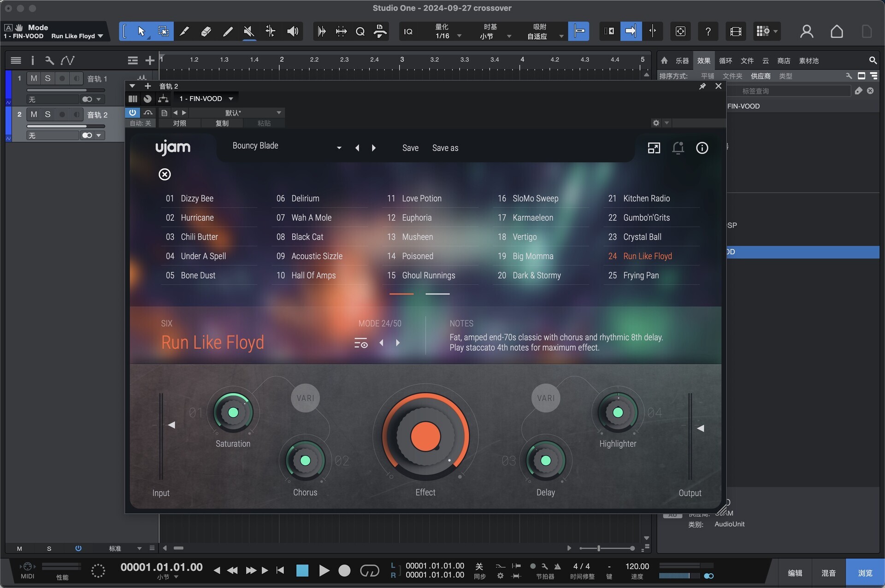Click the browser home icon
The width and height of the screenshot is (885, 588).
[664, 60]
